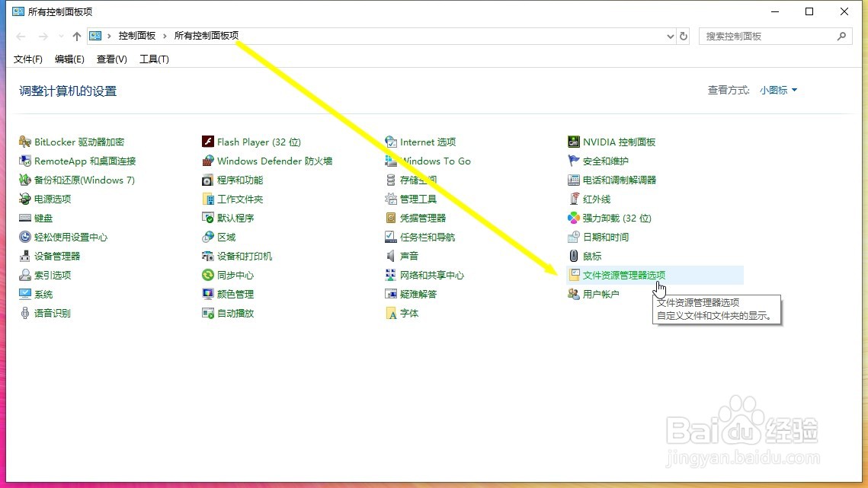This screenshot has width=868, height=488.
Task: Click the 字体 font icon
Action: pyautogui.click(x=391, y=313)
